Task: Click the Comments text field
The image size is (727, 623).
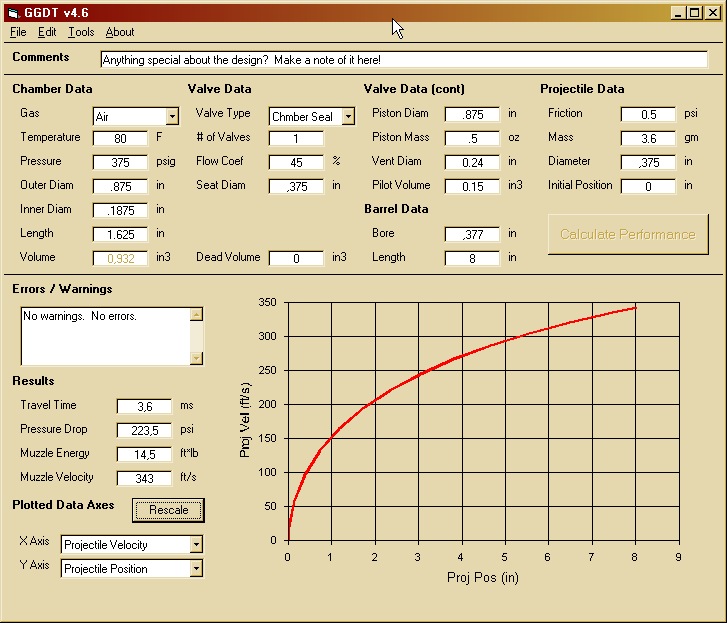Action: (x=404, y=59)
